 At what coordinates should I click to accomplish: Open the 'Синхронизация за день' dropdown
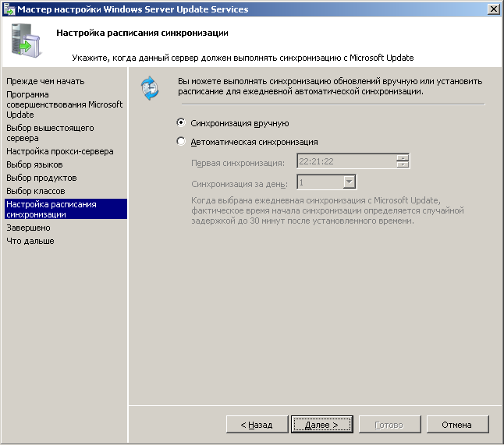coord(349,182)
